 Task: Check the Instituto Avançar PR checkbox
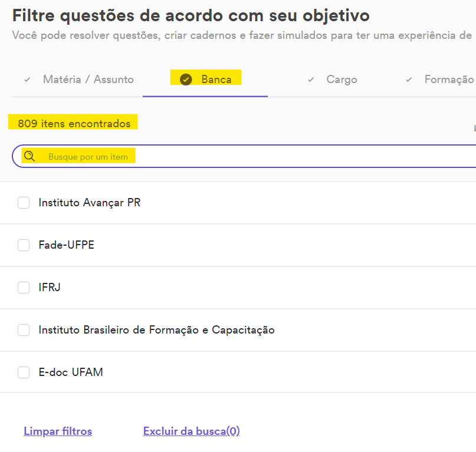[x=24, y=203]
